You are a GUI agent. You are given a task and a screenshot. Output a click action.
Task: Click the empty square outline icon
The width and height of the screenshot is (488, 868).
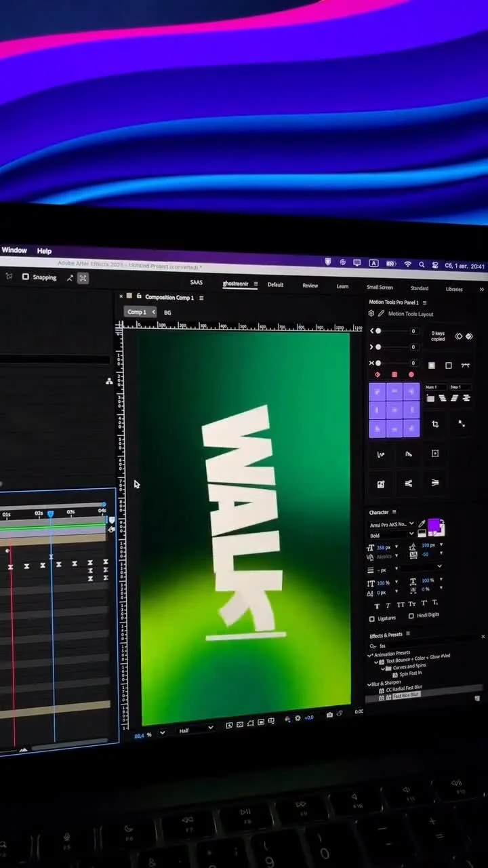448,366
